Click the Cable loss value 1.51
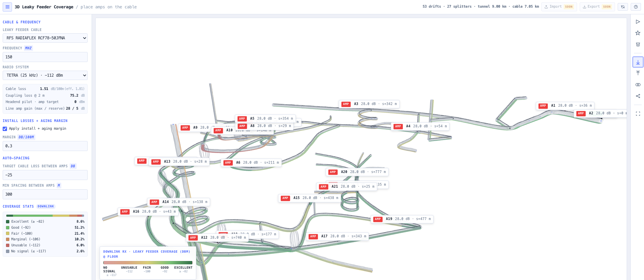The height and width of the screenshot is (280, 644). (44, 89)
